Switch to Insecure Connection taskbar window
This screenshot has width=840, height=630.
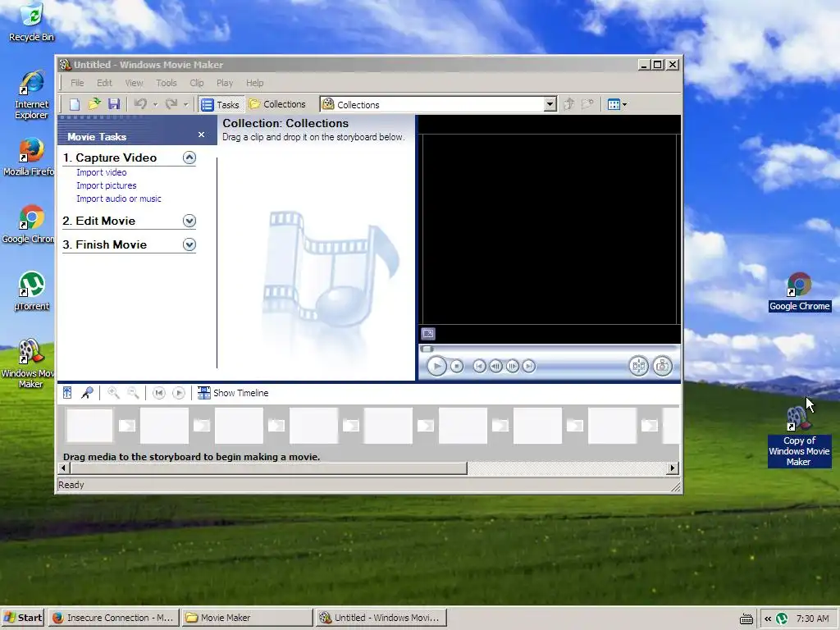(x=113, y=618)
